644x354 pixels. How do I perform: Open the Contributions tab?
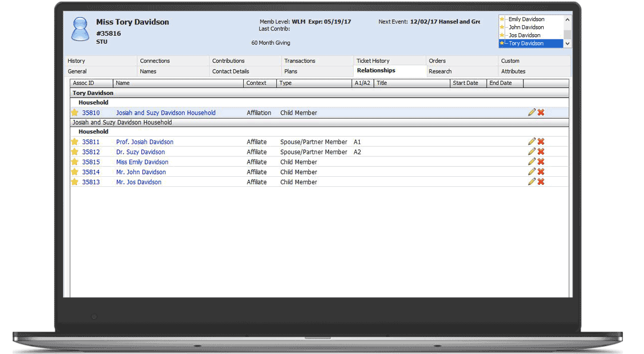[x=228, y=61]
